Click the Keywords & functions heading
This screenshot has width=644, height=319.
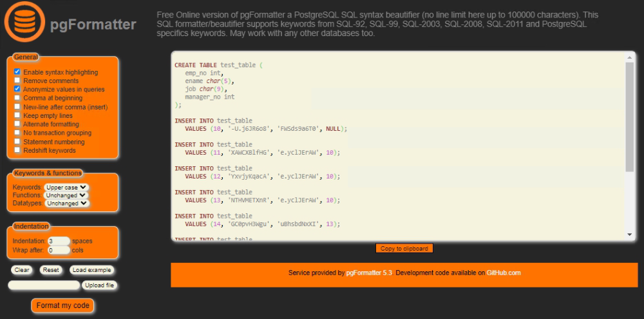[x=48, y=173]
